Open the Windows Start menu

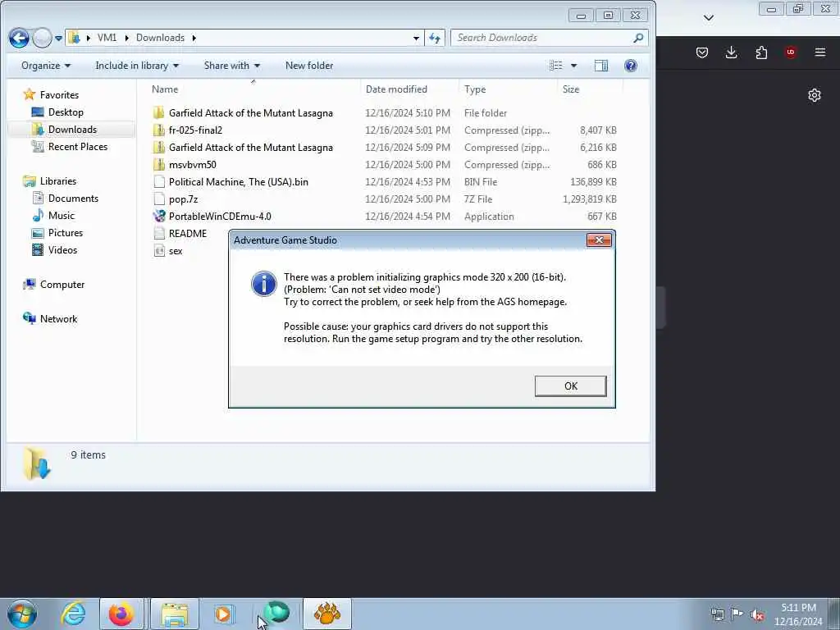22,614
